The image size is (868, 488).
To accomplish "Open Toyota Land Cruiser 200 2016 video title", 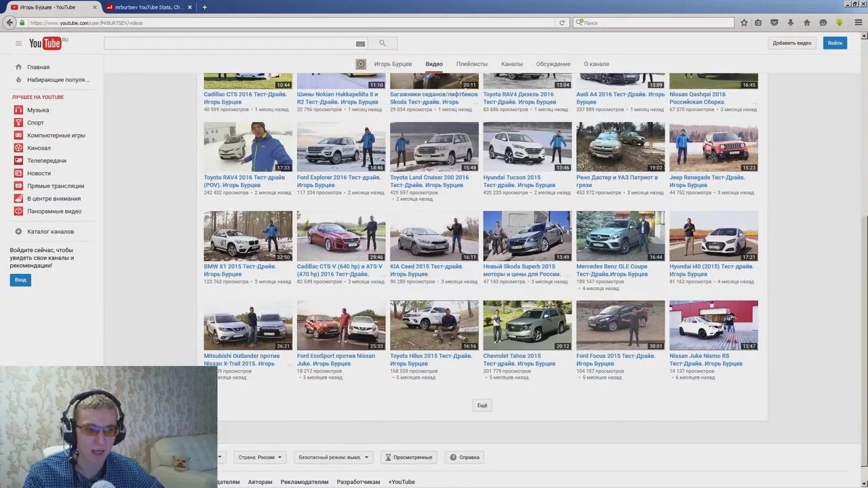I will 428,181.
